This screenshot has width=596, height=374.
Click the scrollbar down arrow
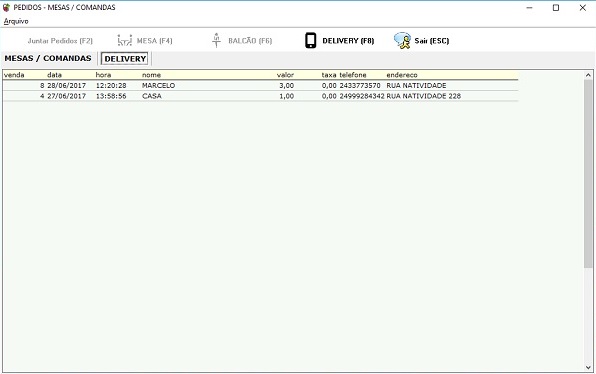coord(588,368)
